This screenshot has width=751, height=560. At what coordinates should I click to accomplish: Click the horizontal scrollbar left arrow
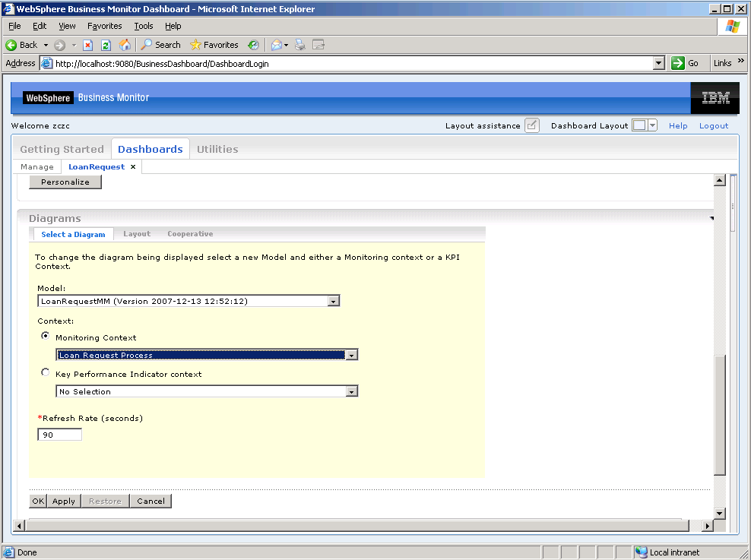click(19, 526)
